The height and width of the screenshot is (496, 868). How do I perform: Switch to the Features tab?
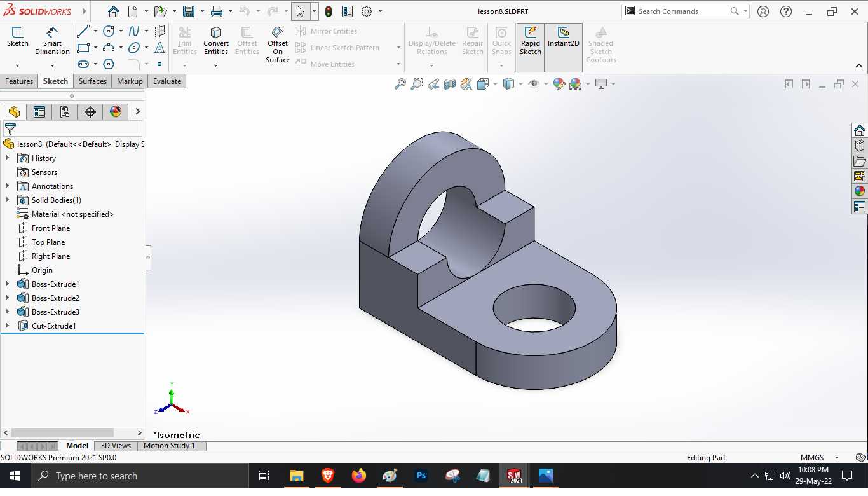(19, 81)
